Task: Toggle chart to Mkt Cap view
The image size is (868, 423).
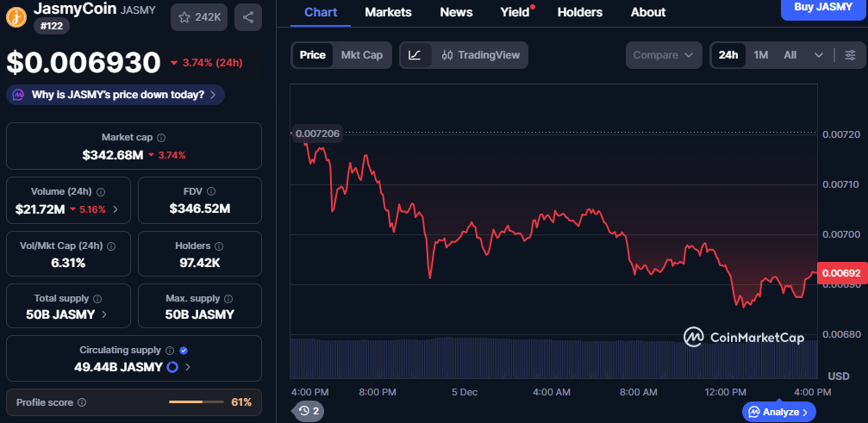Action: pos(361,55)
